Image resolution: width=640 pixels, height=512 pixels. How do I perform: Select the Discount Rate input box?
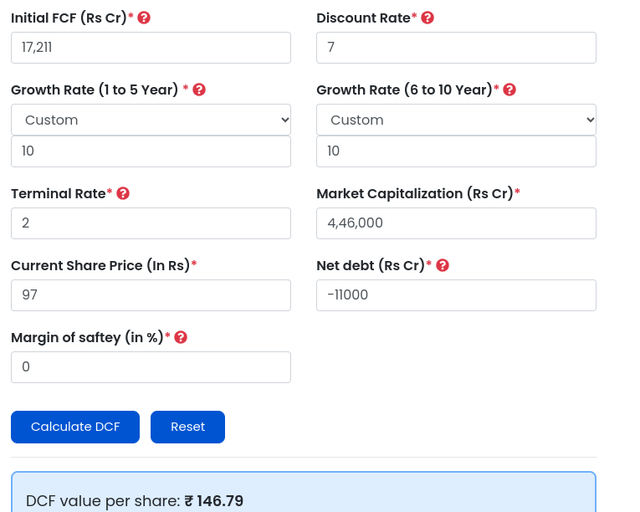[x=456, y=48]
